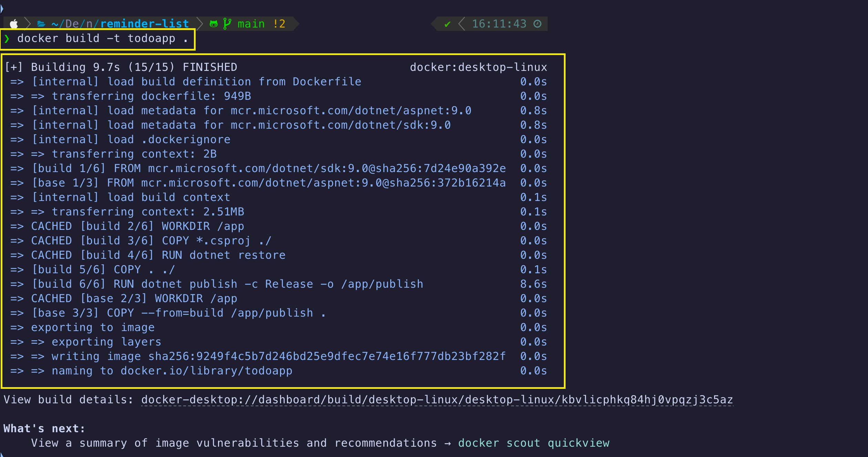Click the clock icon after the time
The width and height of the screenshot is (868, 457).
(537, 24)
